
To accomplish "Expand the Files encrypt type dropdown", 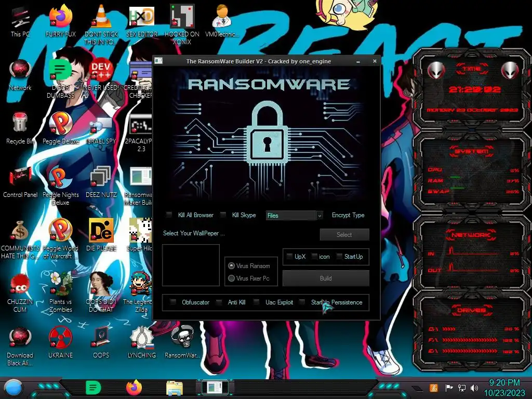I will click(320, 216).
